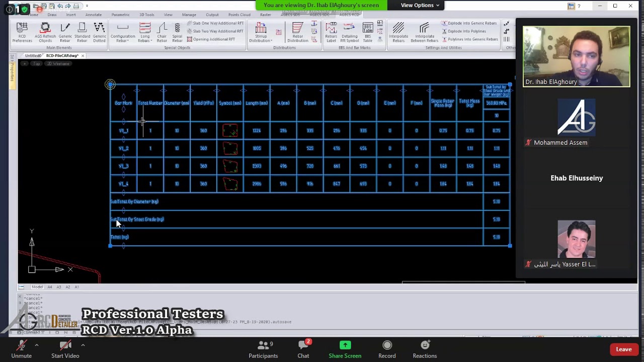Click the Rebar Distribution tool

pyautogui.click(x=298, y=33)
